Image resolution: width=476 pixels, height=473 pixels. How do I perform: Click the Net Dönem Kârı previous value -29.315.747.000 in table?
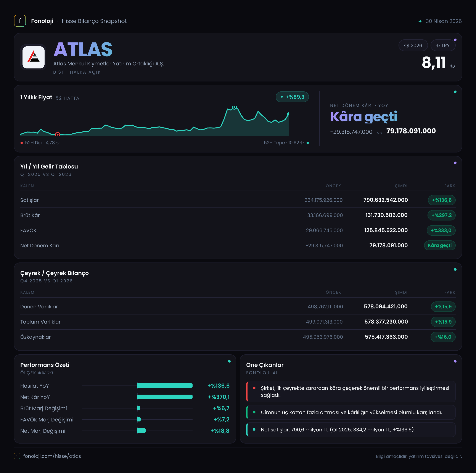coord(324,246)
